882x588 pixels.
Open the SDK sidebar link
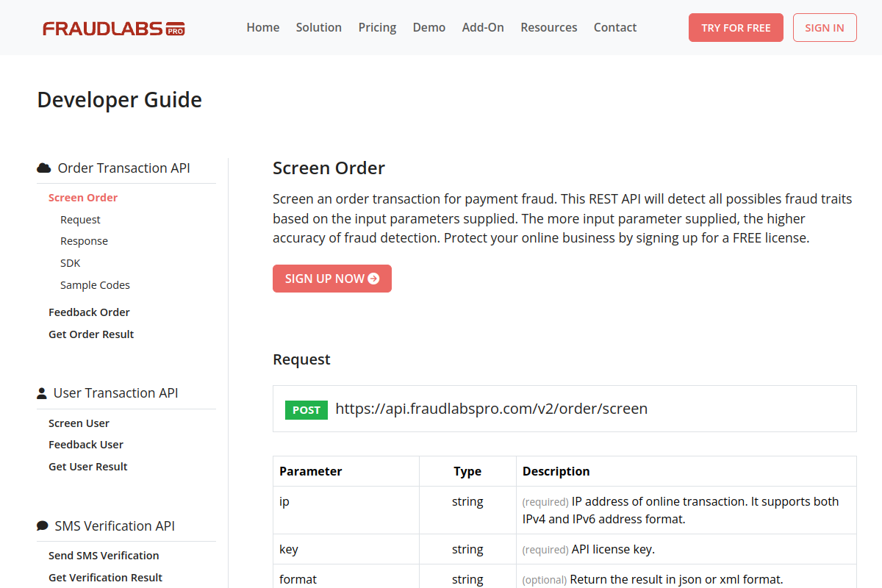(x=71, y=263)
